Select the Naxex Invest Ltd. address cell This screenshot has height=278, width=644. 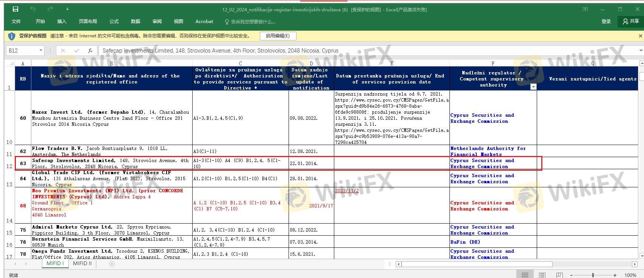112,118
